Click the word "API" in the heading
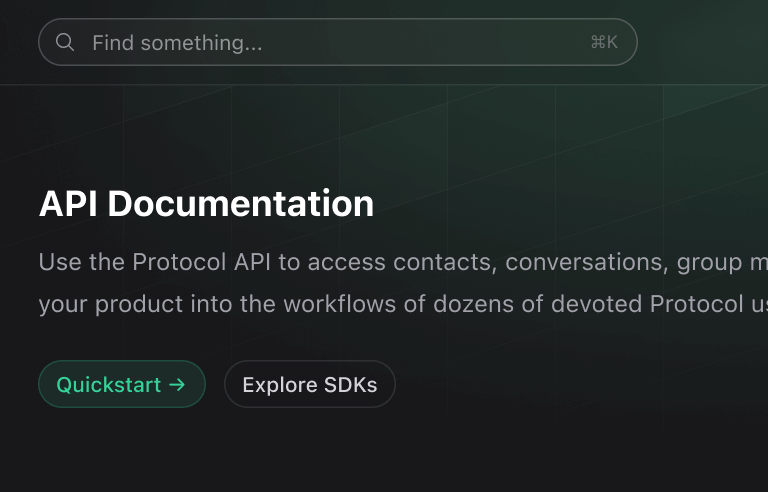 point(68,204)
